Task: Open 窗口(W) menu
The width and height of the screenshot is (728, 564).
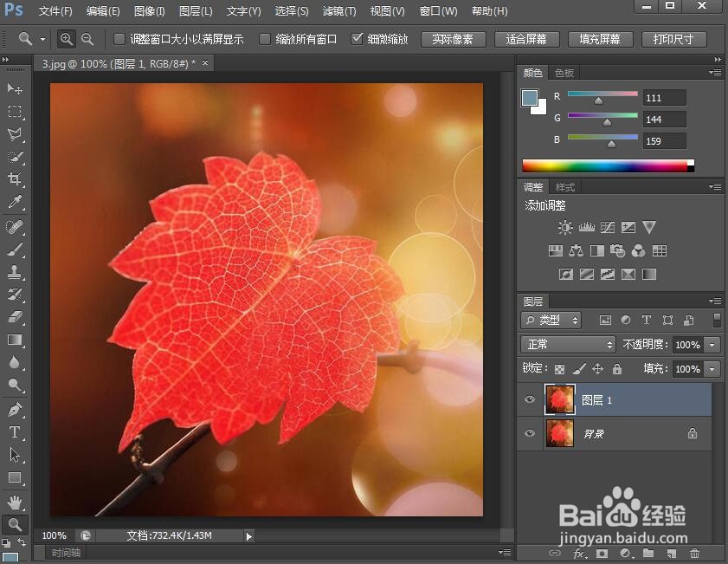Action: 438,11
